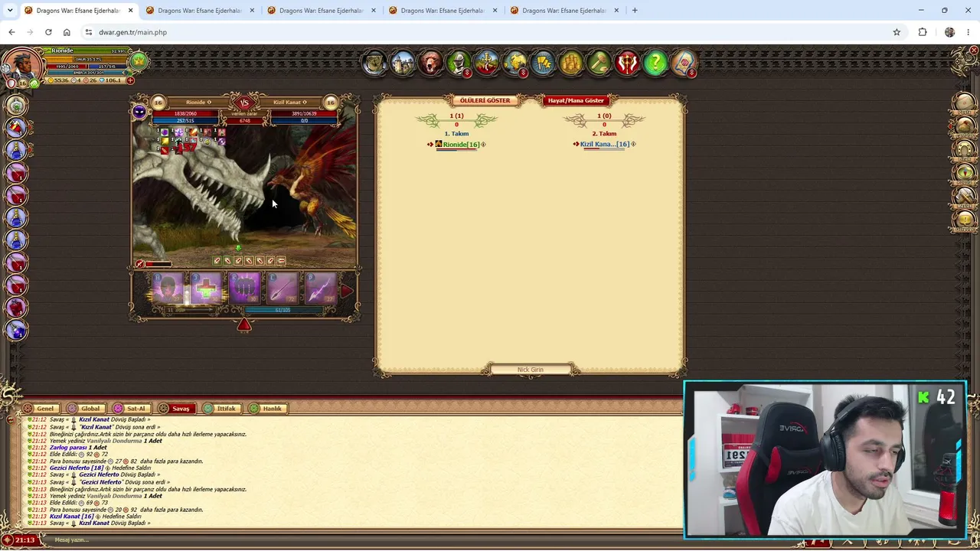This screenshot has height=551, width=980.
Task: Open the Chrome three-dot menu
Action: [x=969, y=32]
